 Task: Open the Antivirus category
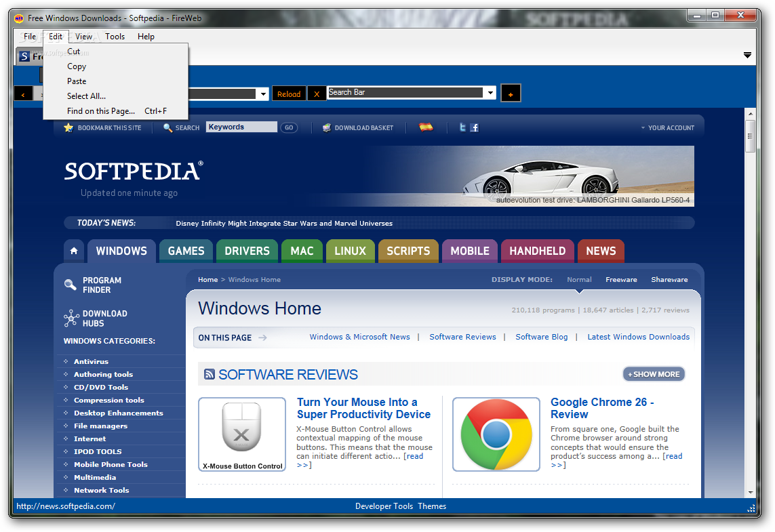[x=91, y=362]
